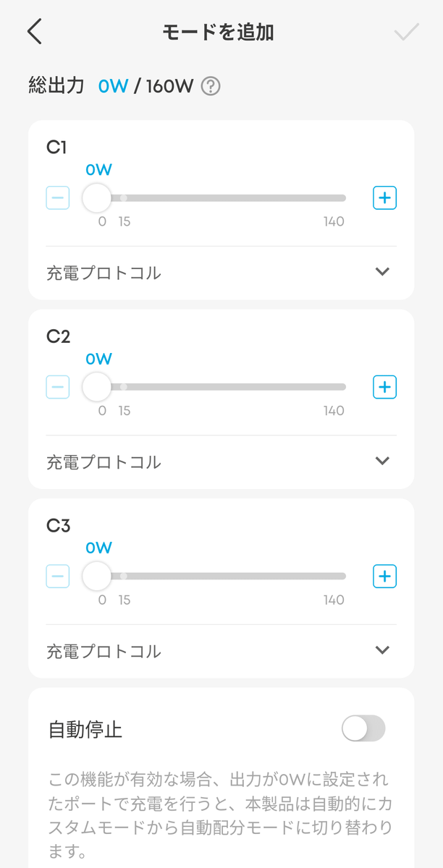The image size is (443, 868).
Task: Expand C1 充電プロトコル chevron
Action: click(x=383, y=272)
